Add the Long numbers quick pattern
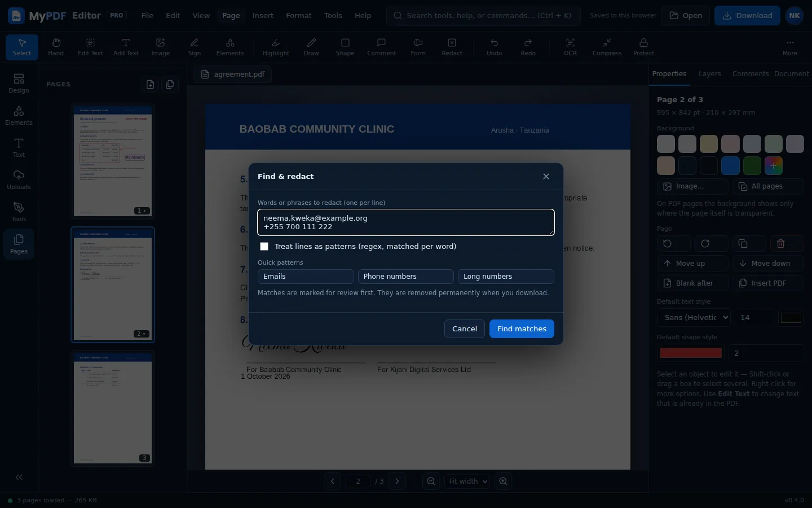 coord(506,277)
